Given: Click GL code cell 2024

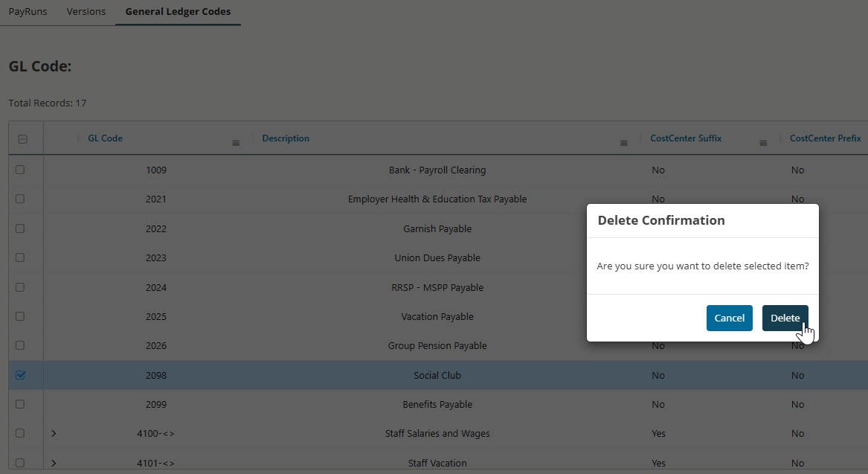Looking at the screenshot, I should point(156,287).
